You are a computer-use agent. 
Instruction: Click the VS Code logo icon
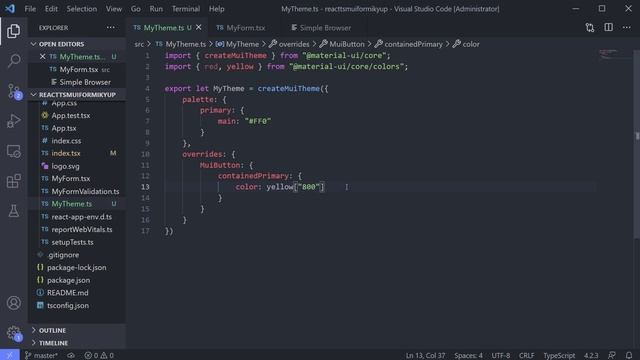click(x=10, y=9)
